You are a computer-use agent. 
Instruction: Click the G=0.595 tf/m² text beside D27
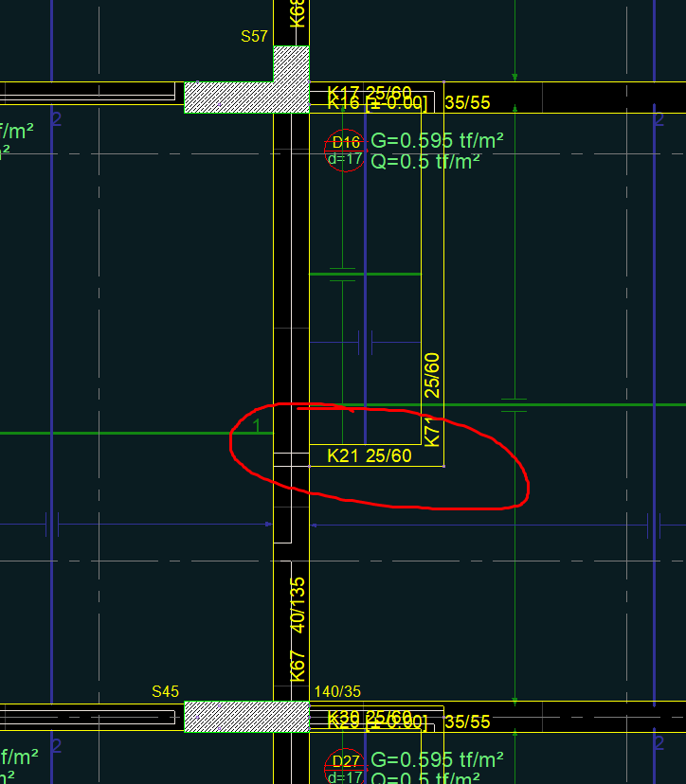tap(437, 759)
